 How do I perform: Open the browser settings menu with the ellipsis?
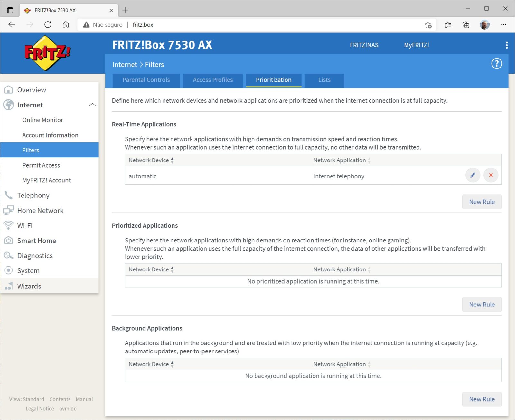(x=504, y=25)
